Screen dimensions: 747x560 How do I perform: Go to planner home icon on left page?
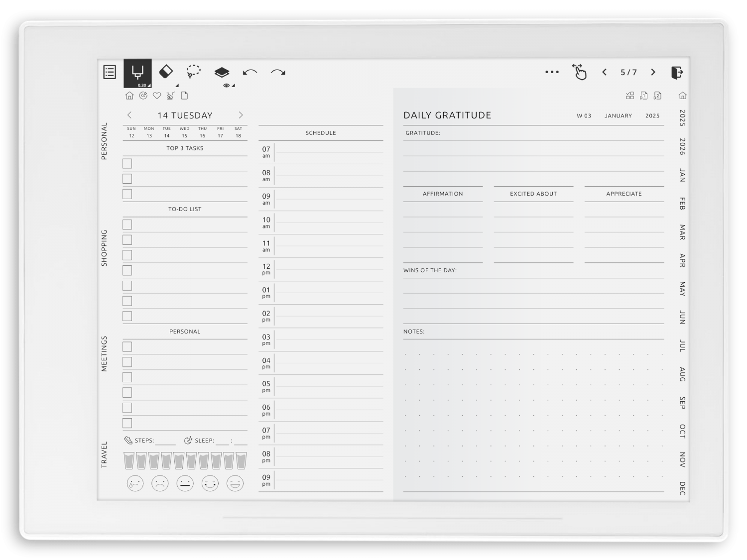[x=129, y=96]
